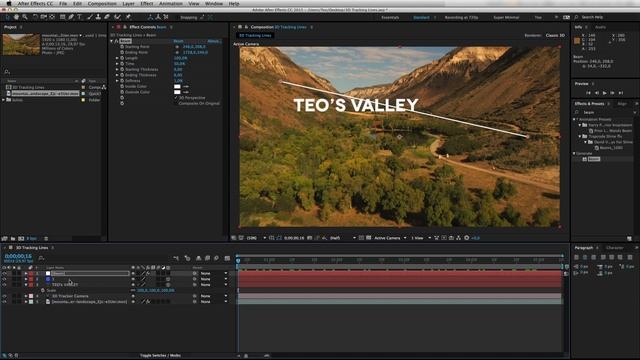Click the Inside Color swatch

[x=177, y=87]
